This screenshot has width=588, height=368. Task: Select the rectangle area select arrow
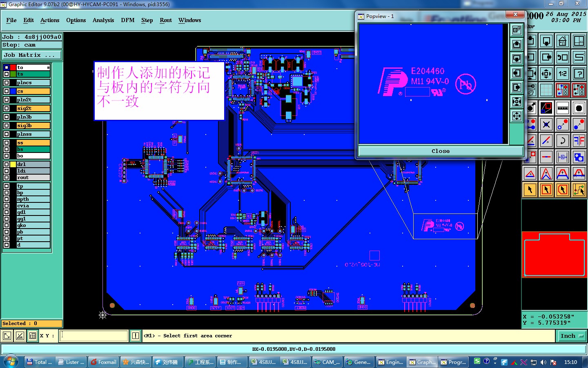coord(546,190)
